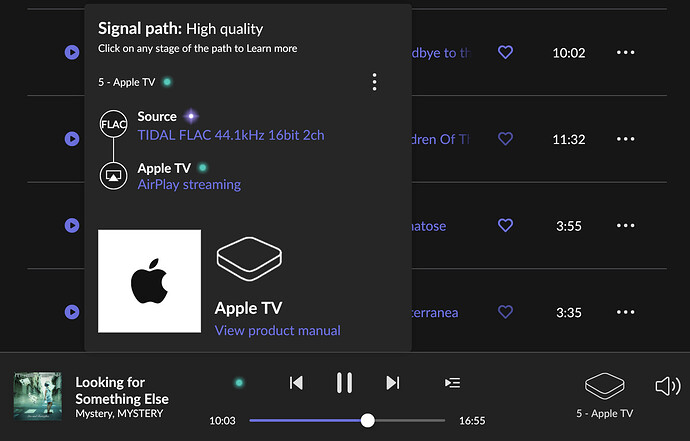This screenshot has height=441, width=690.
Task: Select the 5 - Apple TV zone icon
Action: coord(604,386)
